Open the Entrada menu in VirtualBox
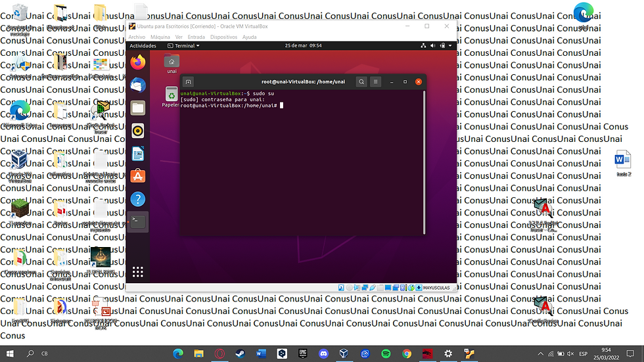Image resolution: width=644 pixels, height=362 pixels. tap(196, 37)
